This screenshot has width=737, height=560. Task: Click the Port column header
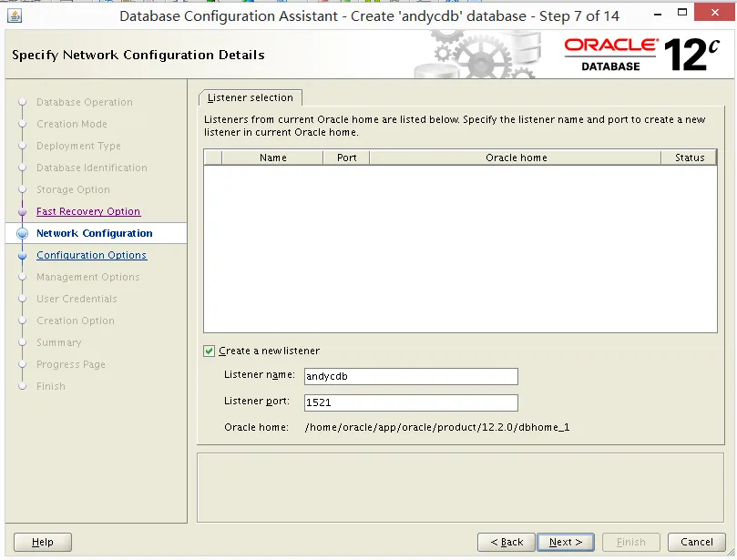click(346, 158)
